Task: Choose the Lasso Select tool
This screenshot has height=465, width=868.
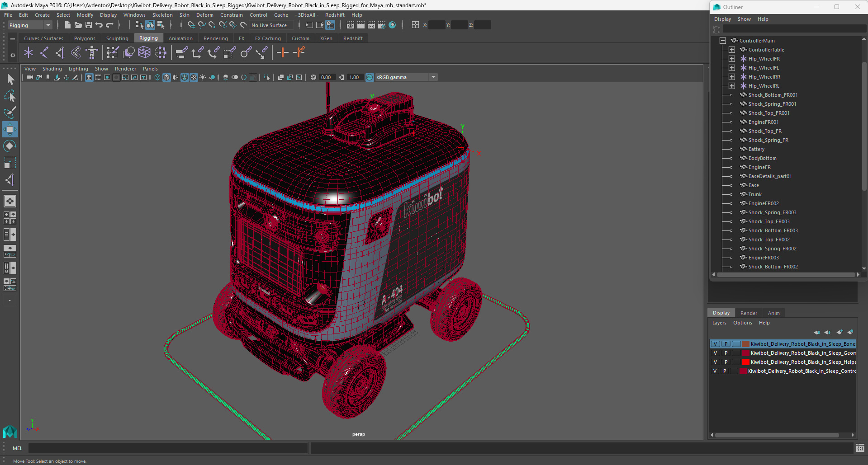Action: coord(10,96)
